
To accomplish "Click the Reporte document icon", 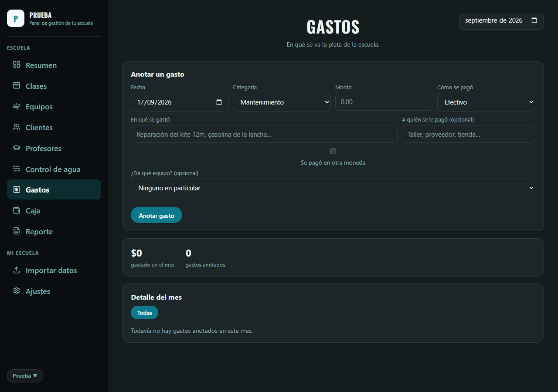I will [x=17, y=231].
